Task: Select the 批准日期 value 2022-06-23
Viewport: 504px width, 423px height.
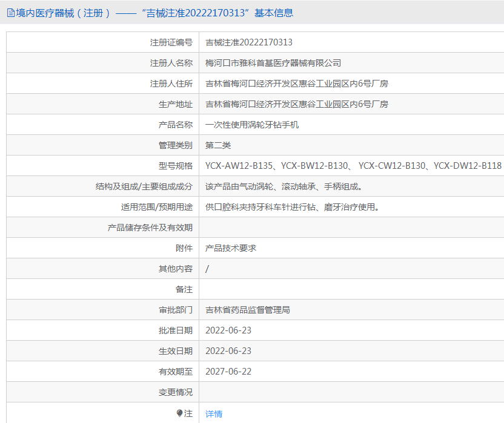Action: tap(228, 330)
